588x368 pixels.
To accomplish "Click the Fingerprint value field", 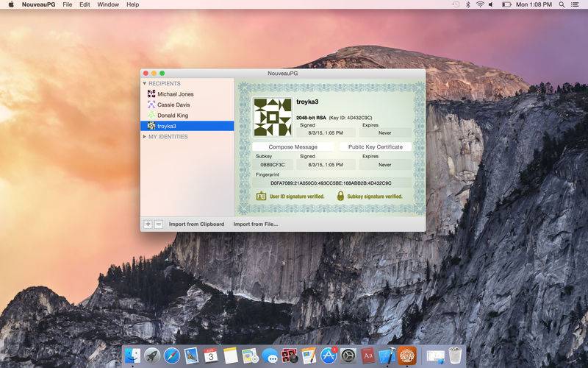I will pyautogui.click(x=331, y=183).
